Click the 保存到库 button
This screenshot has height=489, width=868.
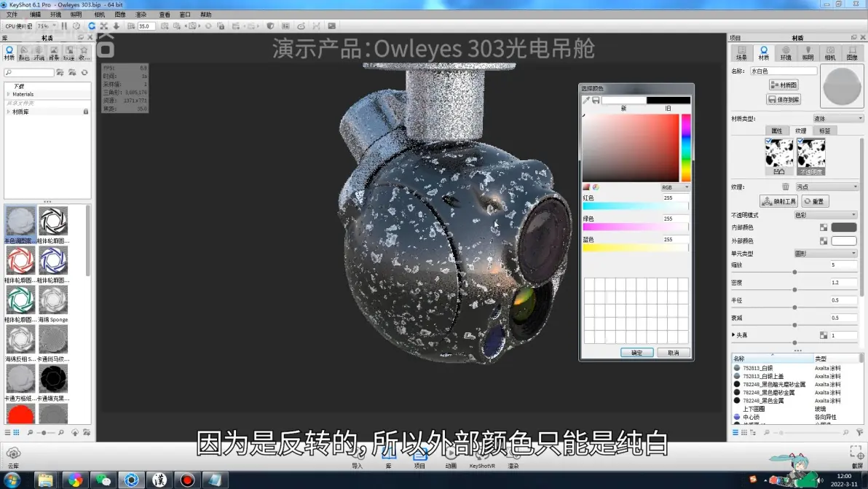(784, 99)
